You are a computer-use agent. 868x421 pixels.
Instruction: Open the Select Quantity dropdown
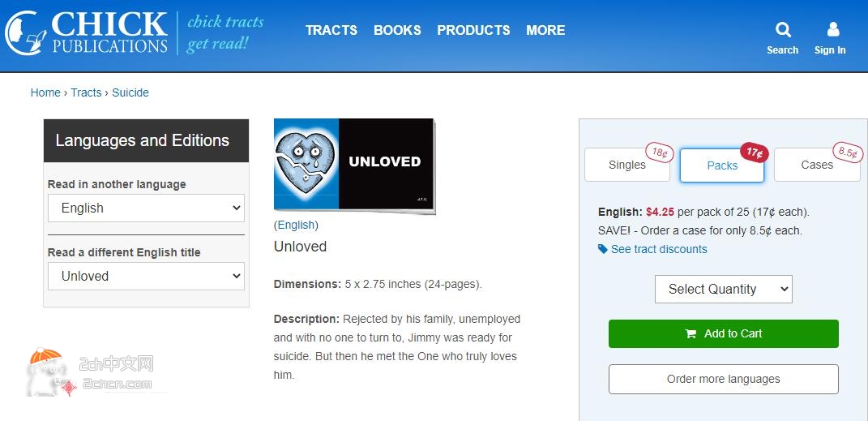point(724,289)
